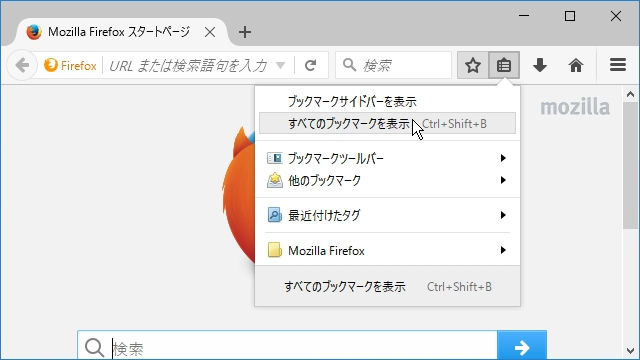Viewport: 640px width, 360px height.
Task: Click the other bookmarks star-tray icon
Action: tap(274, 180)
